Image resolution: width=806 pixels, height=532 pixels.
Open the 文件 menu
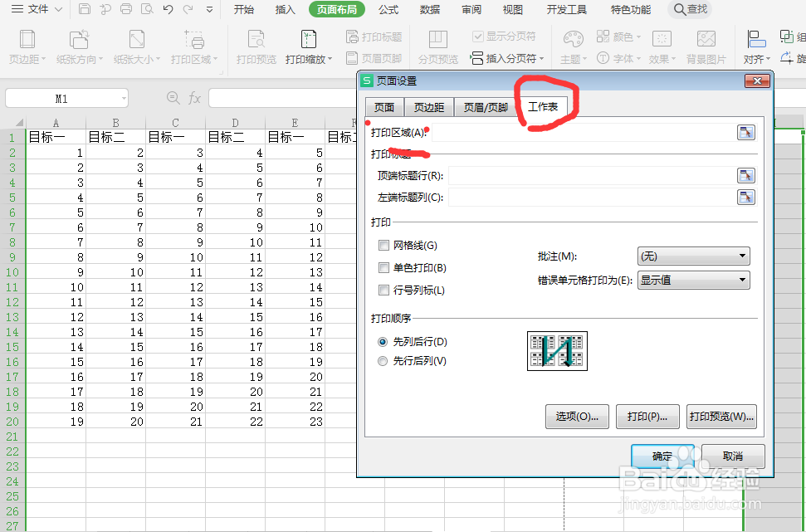coord(37,9)
